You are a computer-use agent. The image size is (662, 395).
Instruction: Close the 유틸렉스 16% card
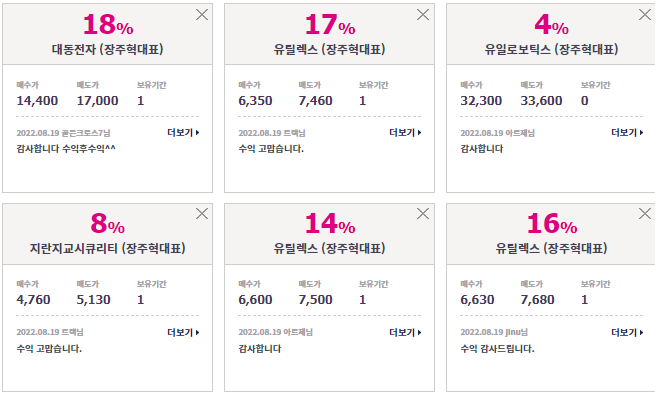pyautogui.click(x=645, y=214)
